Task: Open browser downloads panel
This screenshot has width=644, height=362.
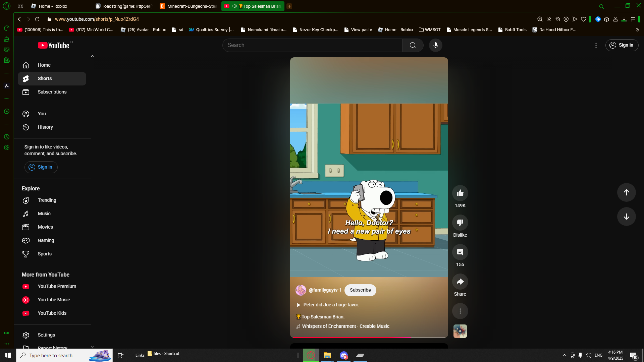Action: pos(624,19)
